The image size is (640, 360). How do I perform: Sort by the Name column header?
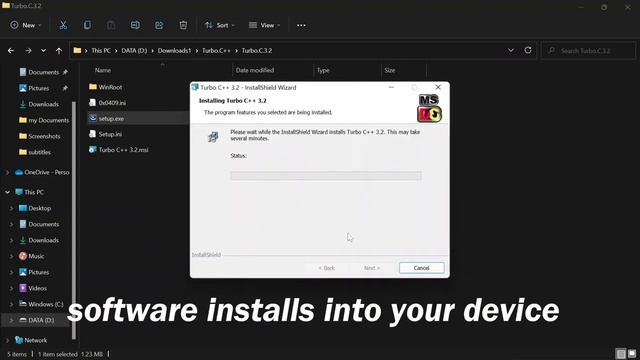click(x=103, y=70)
